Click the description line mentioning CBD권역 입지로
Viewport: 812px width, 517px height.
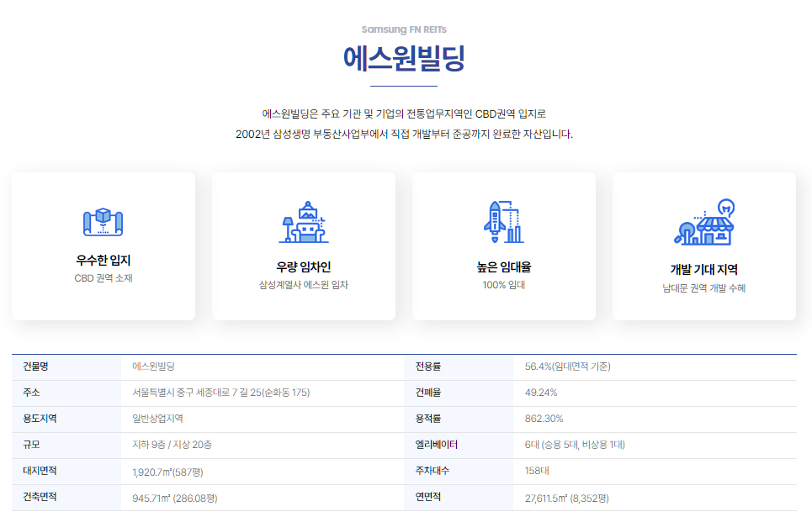(x=404, y=113)
